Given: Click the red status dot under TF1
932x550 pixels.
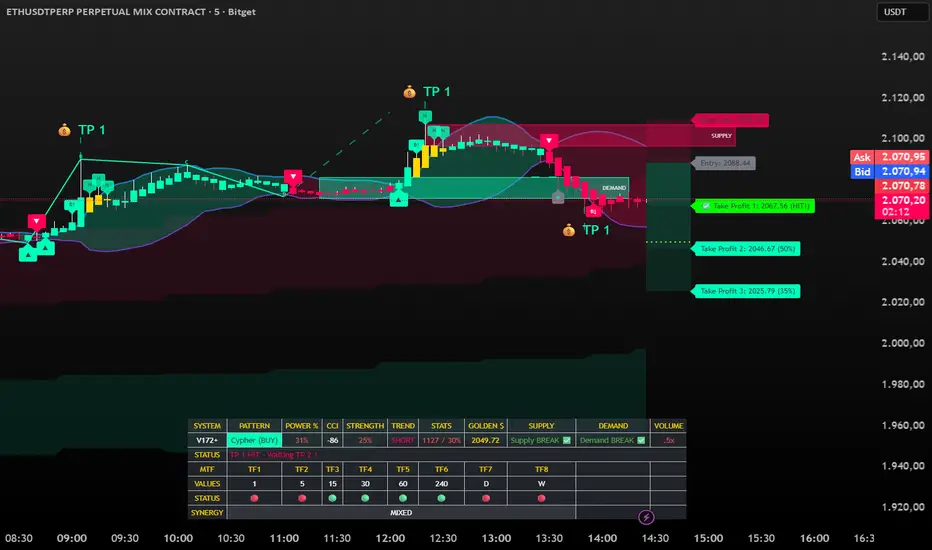Looking at the screenshot, I should tap(254, 498).
